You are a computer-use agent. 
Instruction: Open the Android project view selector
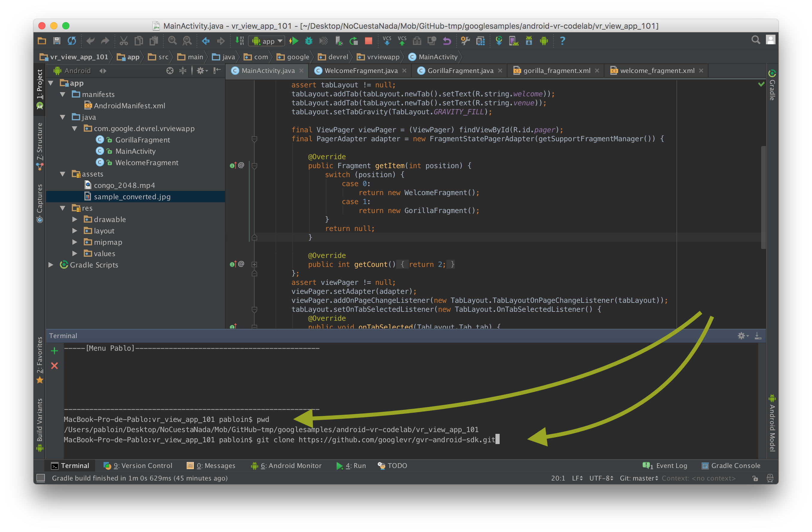point(80,71)
